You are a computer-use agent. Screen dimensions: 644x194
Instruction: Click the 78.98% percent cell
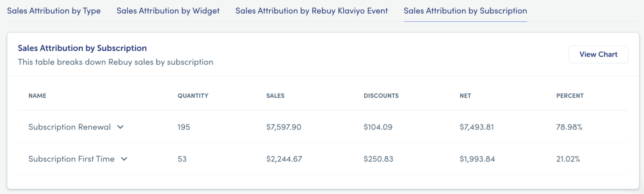click(x=569, y=127)
